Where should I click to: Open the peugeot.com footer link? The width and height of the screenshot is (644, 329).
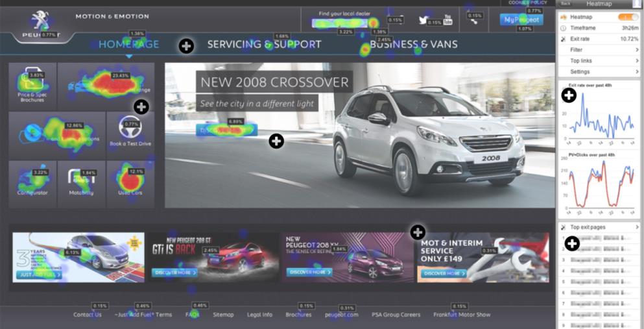coord(341,315)
